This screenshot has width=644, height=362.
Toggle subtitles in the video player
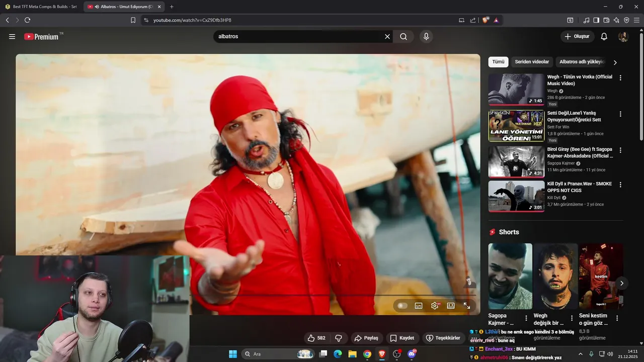(418, 306)
